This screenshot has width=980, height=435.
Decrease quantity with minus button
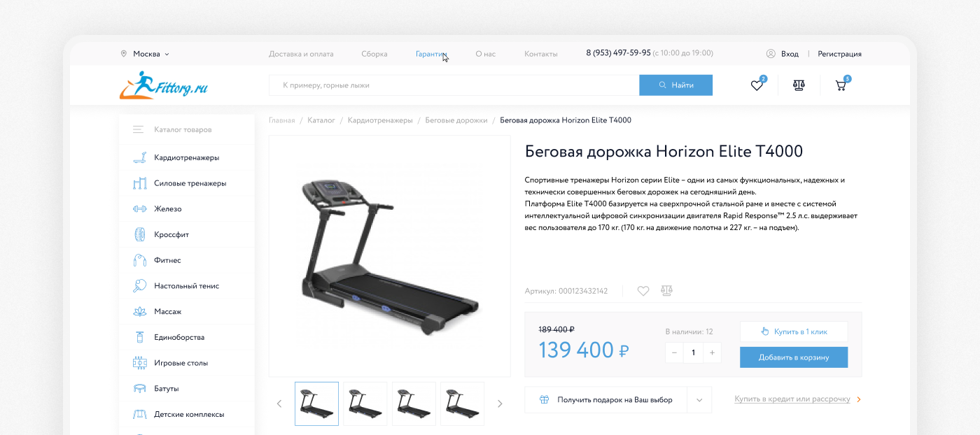pos(674,352)
